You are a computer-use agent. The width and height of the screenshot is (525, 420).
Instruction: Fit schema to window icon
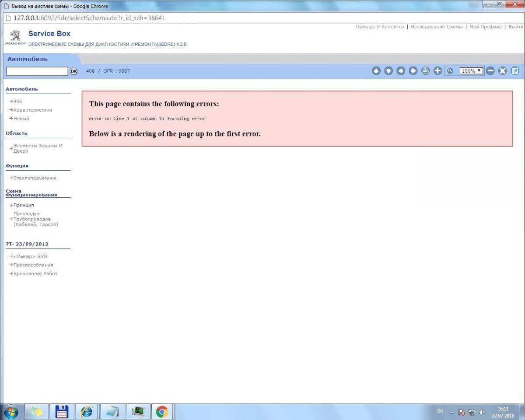[x=502, y=71]
